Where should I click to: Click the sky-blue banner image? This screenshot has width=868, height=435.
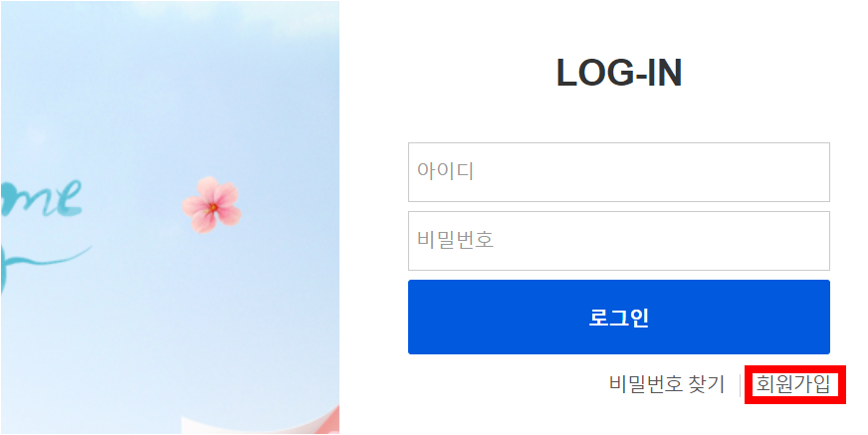tap(170, 217)
